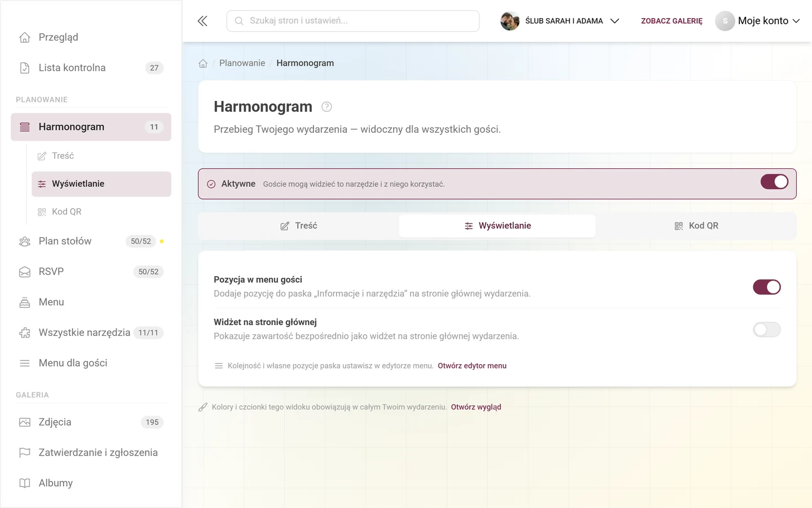Click the 27 badge on Lista kontrolna
The width and height of the screenshot is (812, 508).
[x=154, y=68]
